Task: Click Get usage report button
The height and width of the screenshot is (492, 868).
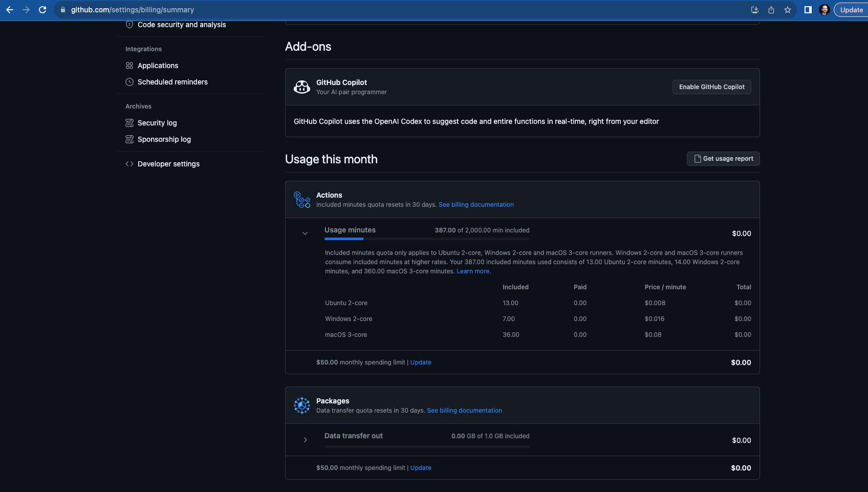Action: 723,159
